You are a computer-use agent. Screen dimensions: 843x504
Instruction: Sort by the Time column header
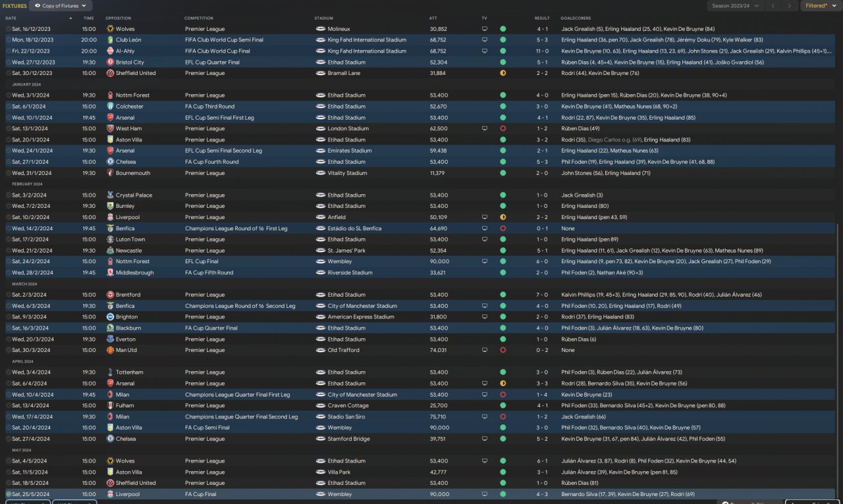click(89, 18)
